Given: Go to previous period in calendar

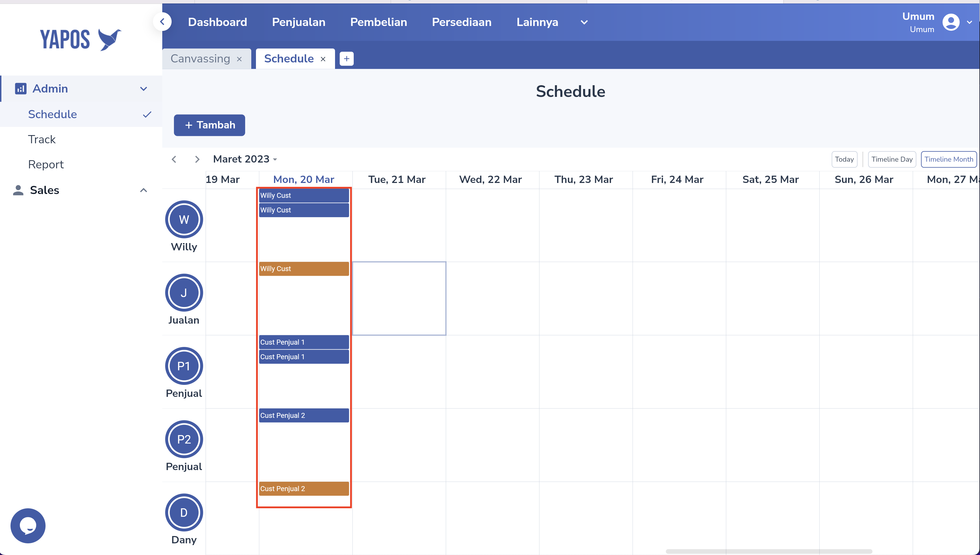Looking at the screenshot, I should pos(174,159).
